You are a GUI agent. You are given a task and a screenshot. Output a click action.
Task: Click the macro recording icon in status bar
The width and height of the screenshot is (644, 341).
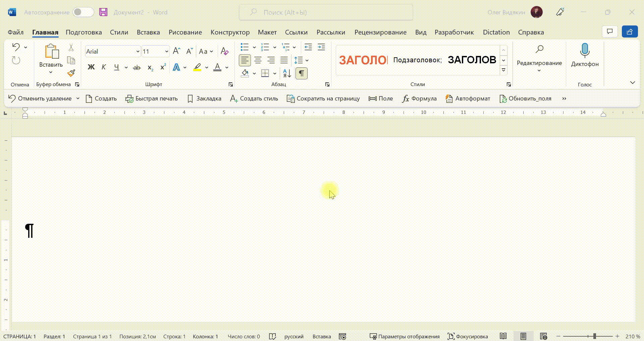pos(342,336)
